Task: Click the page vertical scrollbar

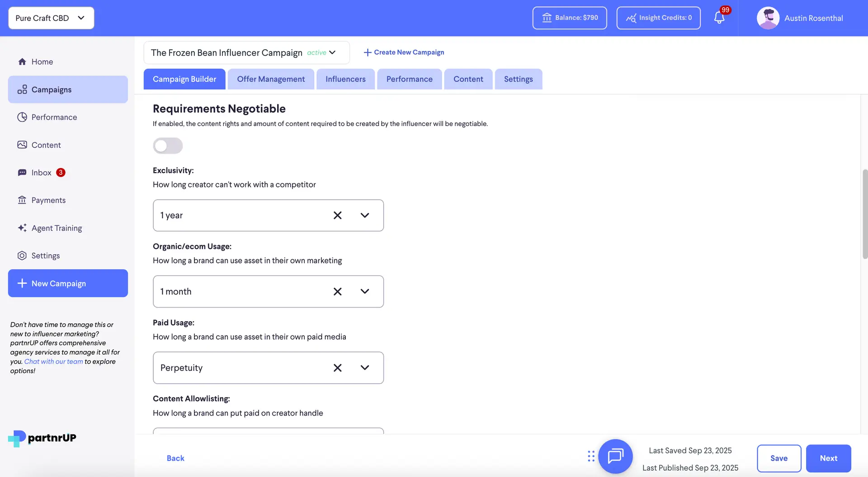Action: 865,214
